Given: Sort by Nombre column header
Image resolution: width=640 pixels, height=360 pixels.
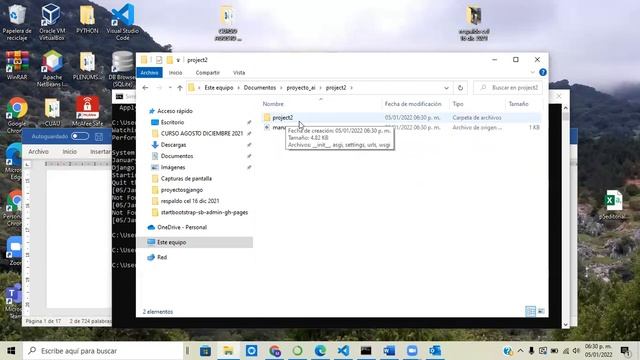Looking at the screenshot, I should [273, 104].
